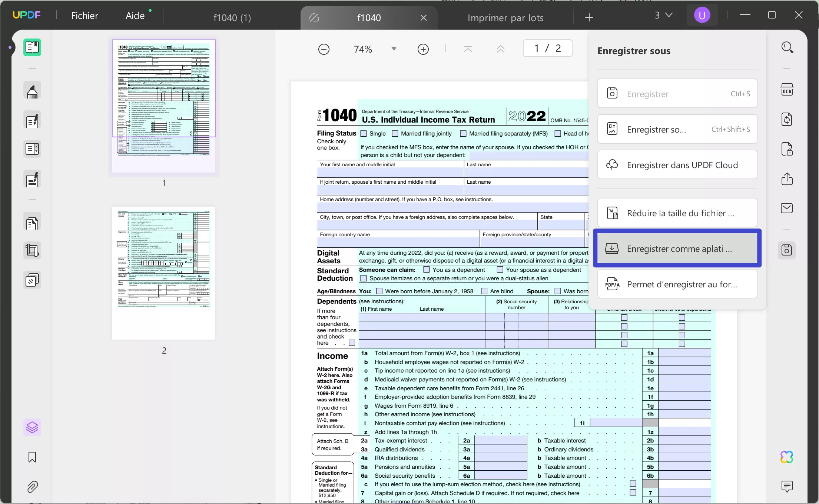Open the layers panel icon
819x504 pixels.
32,427
